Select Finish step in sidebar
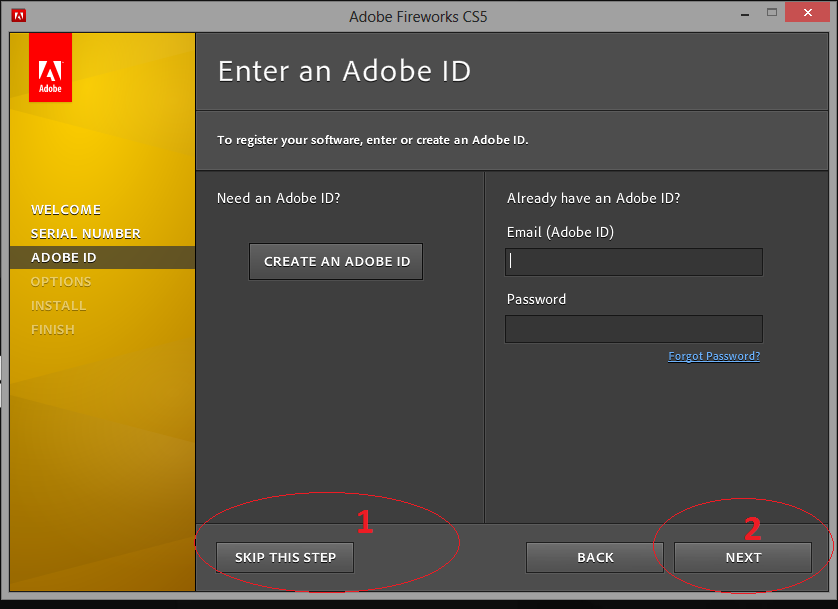This screenshot has height=609, width=838. pos(52,330)
